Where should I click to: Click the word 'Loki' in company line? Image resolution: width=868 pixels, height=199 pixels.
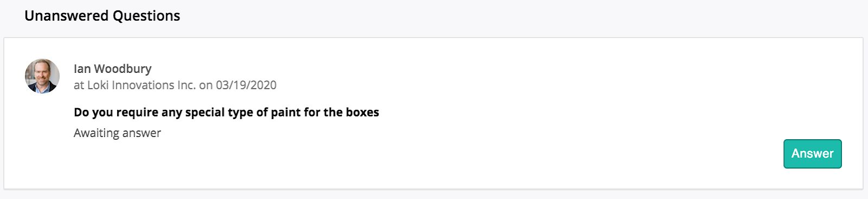(x=98, y=85)
